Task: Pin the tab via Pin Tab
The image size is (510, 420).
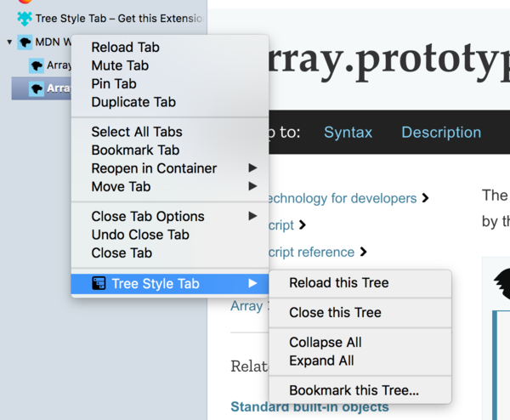Action: point(114,83)
